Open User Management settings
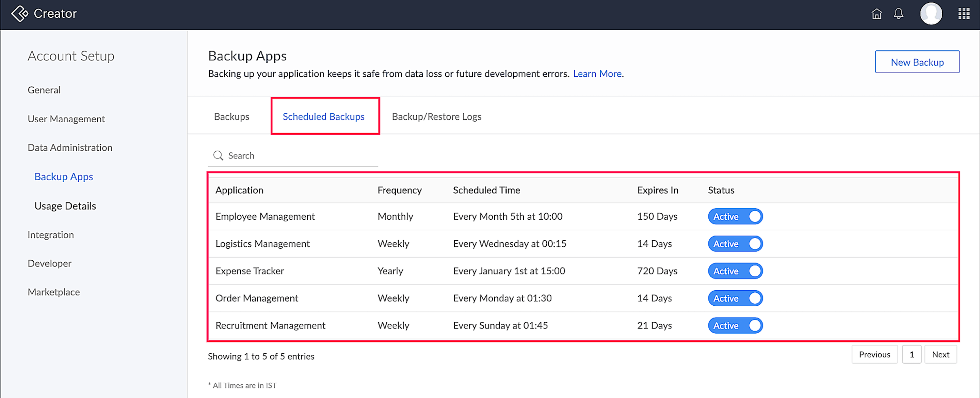Screen dimensions: 980x398 pos(66,119)
